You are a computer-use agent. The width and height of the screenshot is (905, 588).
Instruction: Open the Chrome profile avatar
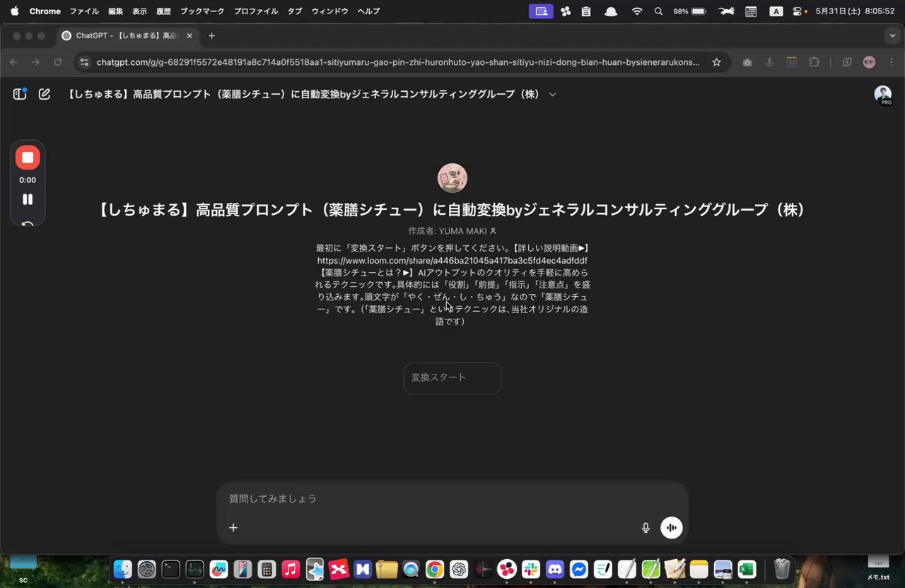click(870, 62)
